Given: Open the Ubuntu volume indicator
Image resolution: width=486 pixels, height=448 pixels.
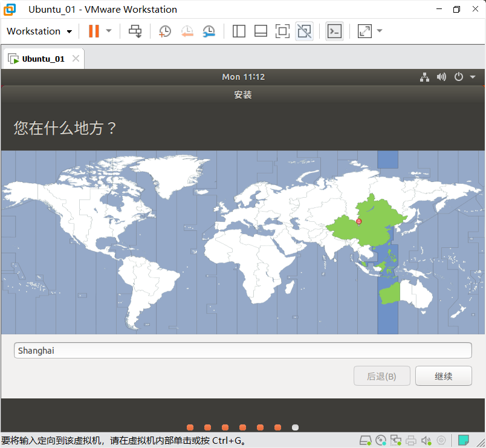Looking at the screenshot, I should [x=441, y=77].
